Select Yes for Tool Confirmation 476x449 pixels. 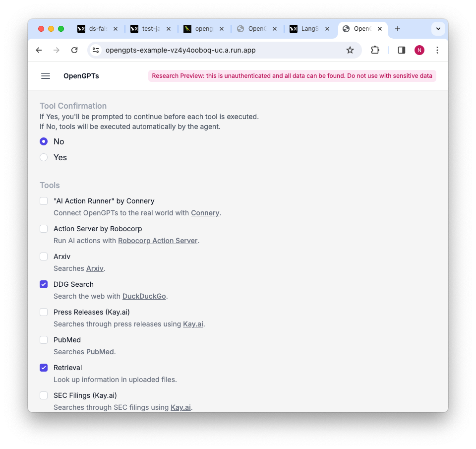point(44,157)
